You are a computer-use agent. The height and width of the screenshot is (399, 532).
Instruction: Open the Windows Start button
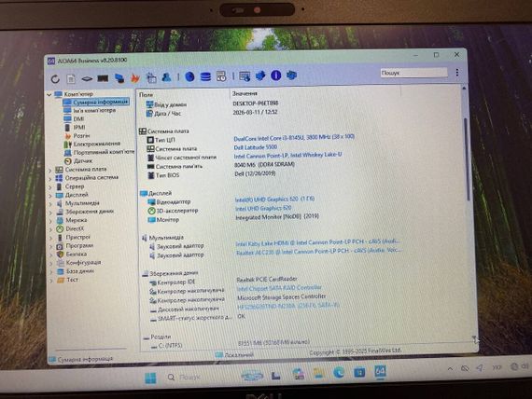click(x=150, y=378)
